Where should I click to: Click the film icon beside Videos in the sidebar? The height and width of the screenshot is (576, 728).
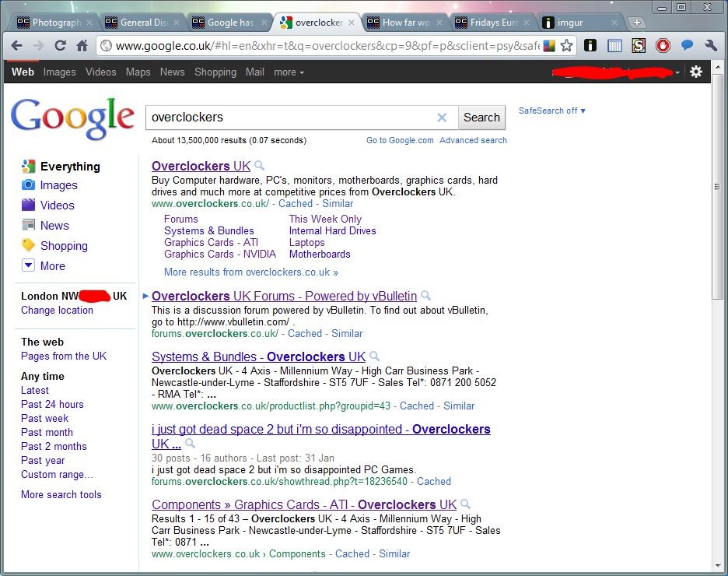pyautogui.click(x=28, y=205)
